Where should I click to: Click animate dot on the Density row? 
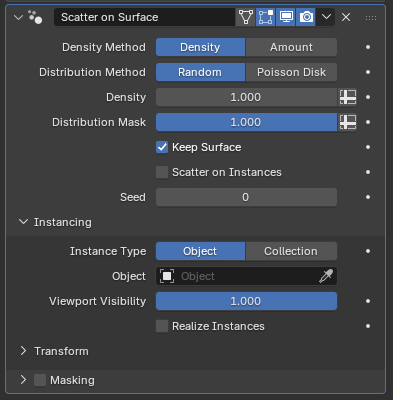coord(368,97)
